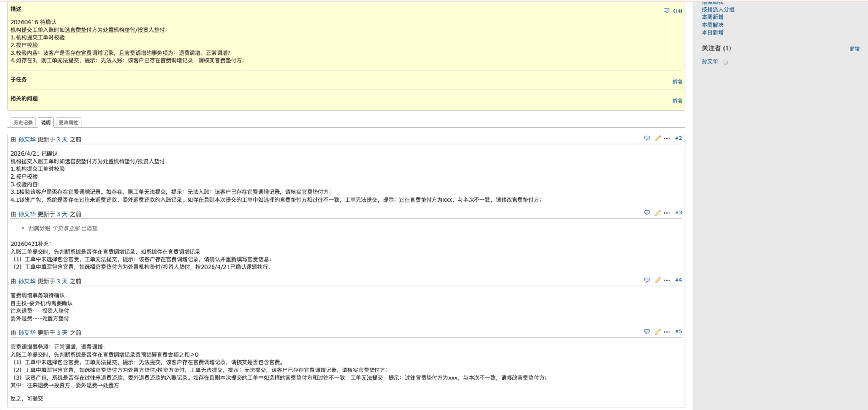Expand the ellipsis menu on note #3
868x410 pixels.
pyautogui.click(x=667, y=213)
